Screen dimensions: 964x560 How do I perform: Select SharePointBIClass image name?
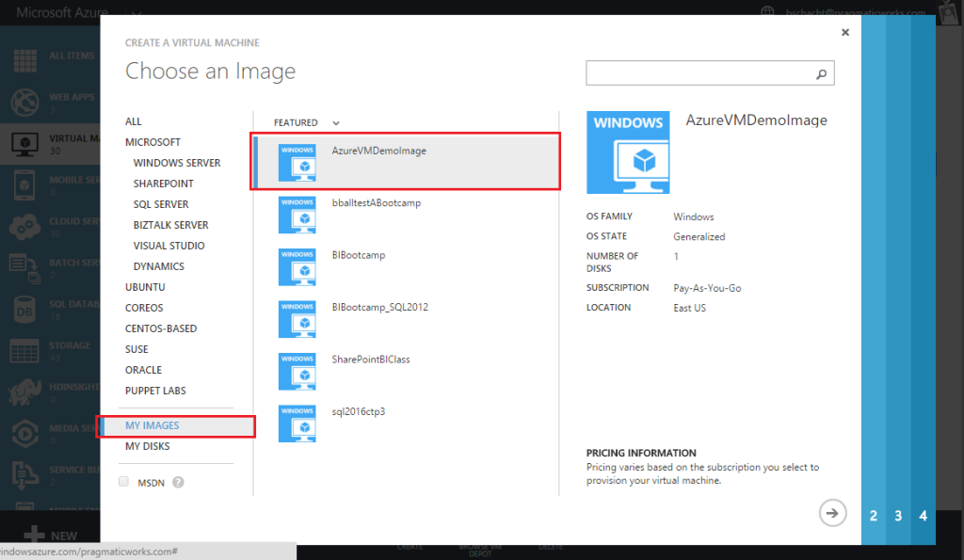click(x=371, y=360)
